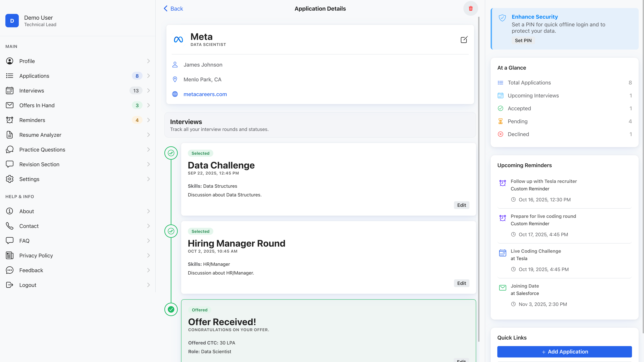This screenshot has height=362, width=644.
Task: Click the red trash delete icon
Action: pyautogui.click(x=470, y=8)
